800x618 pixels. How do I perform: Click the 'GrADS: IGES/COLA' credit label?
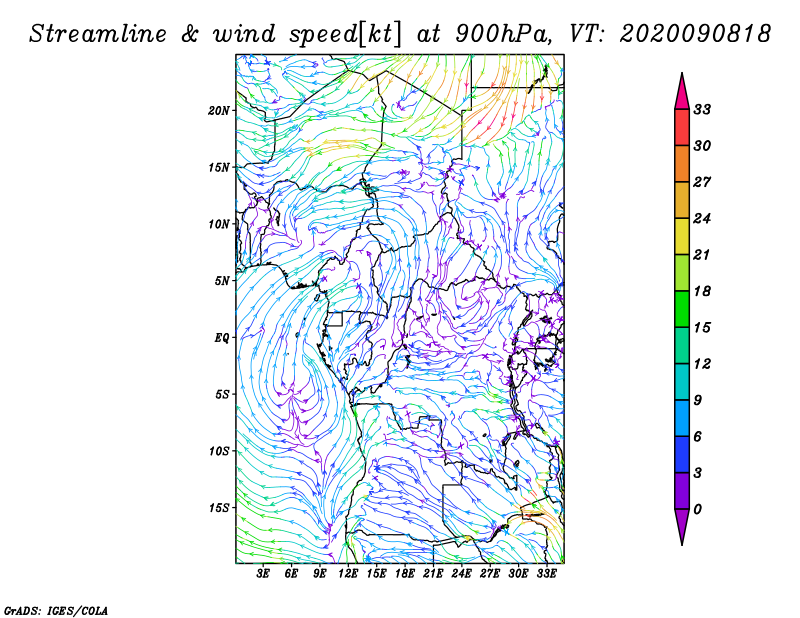pyautogui.click(x=56, y=610)
